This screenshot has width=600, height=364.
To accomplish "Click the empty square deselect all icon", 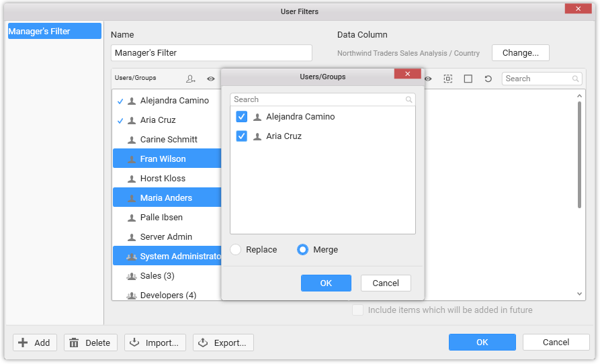I will pyautogui.click(x=468, y=79).
